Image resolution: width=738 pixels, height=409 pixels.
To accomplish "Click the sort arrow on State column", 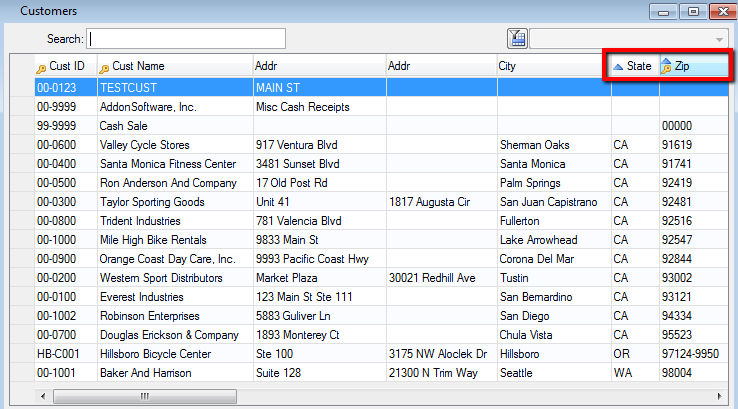I will [x=618, y=67].
